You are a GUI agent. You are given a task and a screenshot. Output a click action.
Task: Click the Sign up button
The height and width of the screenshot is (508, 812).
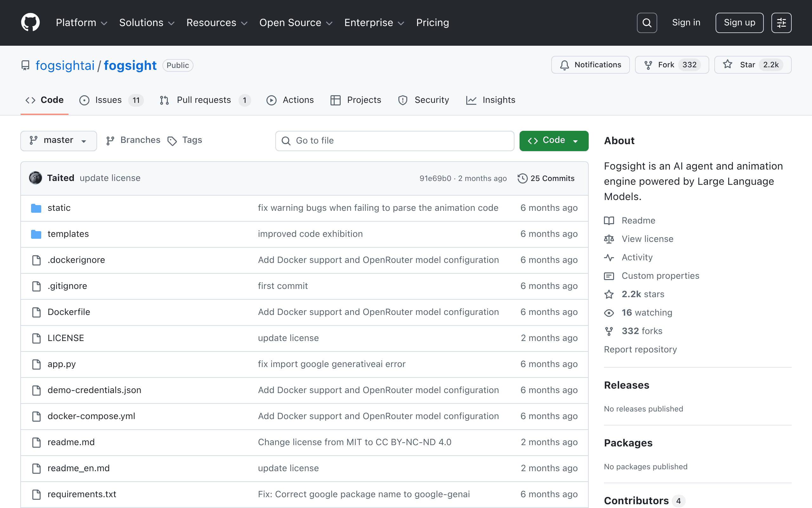click(739, 23)
